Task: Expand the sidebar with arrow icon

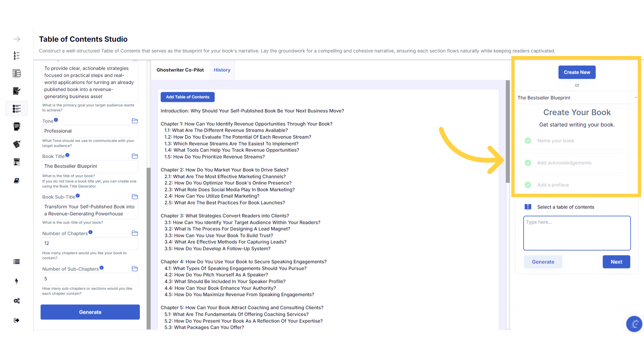Action: [17, 39]
